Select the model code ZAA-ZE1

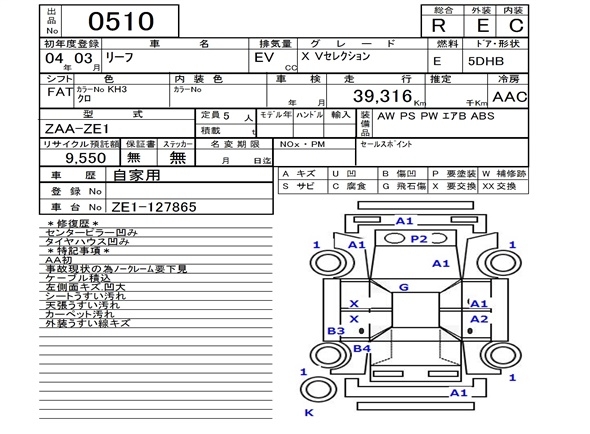click(77, 129)
